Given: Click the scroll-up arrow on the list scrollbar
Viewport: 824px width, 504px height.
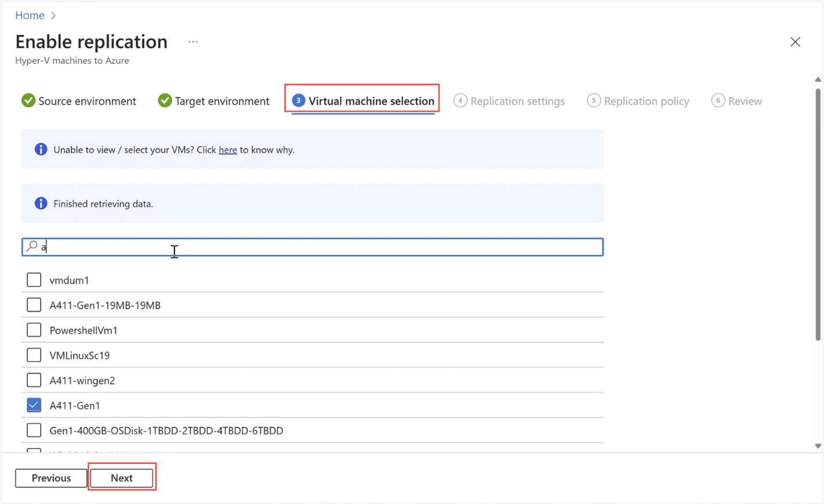Looking at the screenshot, I should tap(817, 79).
